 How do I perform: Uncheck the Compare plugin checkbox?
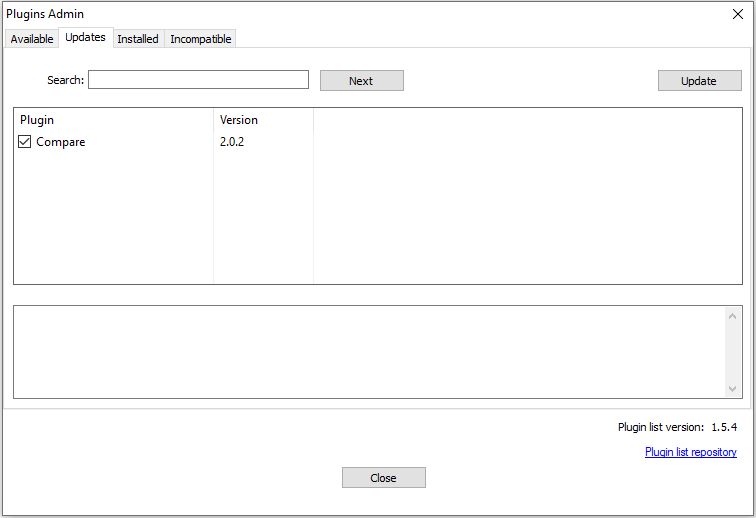pos(25,141)
